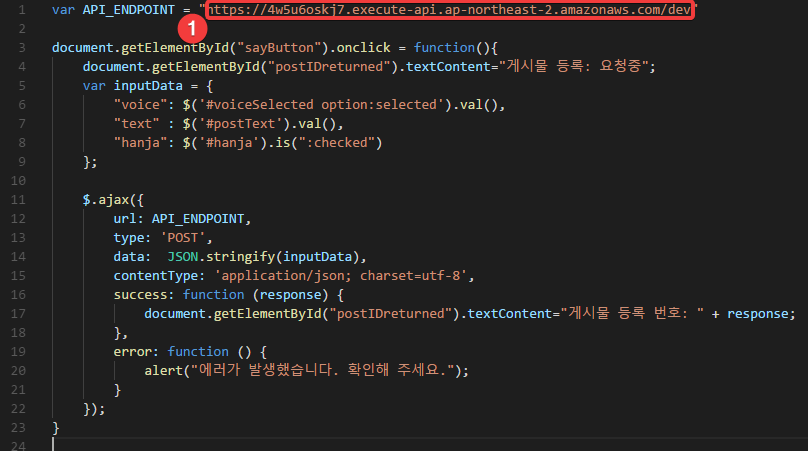Click "게시물 등록: 요청중" string on line 4
The height and width of the screenshot is (451, 808).
[574, 66]
